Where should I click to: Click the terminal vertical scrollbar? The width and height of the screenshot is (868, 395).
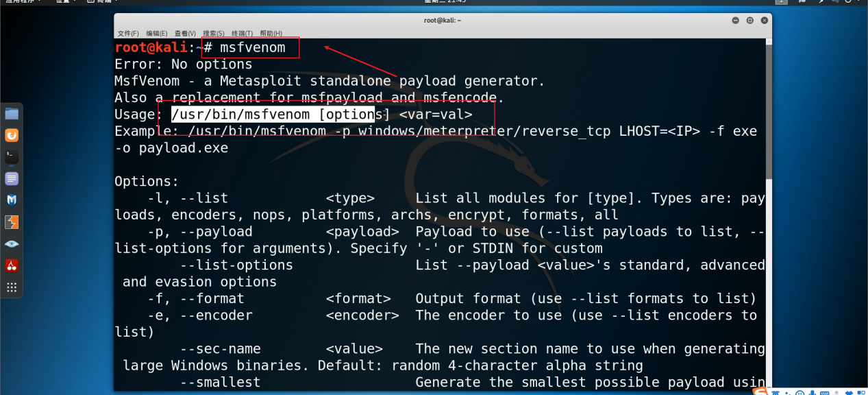pyautogui.click(x=768, y=215)
